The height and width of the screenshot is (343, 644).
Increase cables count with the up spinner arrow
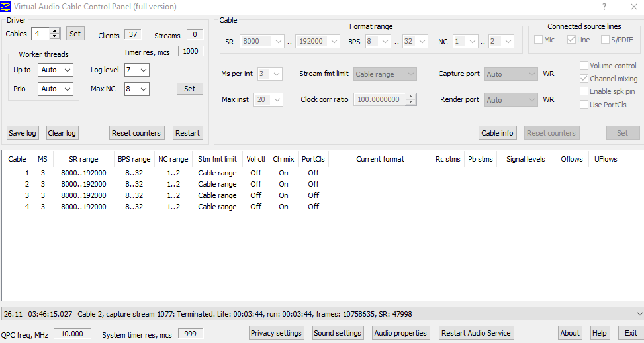55,31
